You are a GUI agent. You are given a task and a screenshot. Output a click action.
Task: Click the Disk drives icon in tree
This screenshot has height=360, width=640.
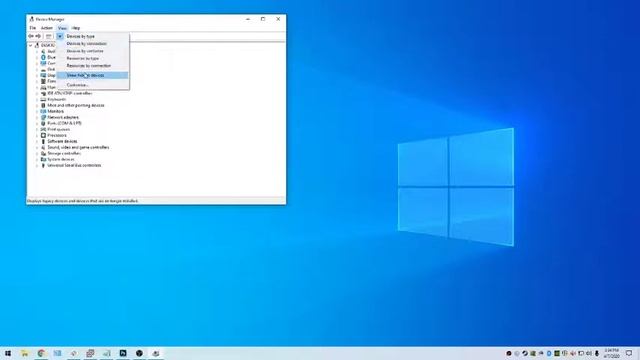coord(43,69)
